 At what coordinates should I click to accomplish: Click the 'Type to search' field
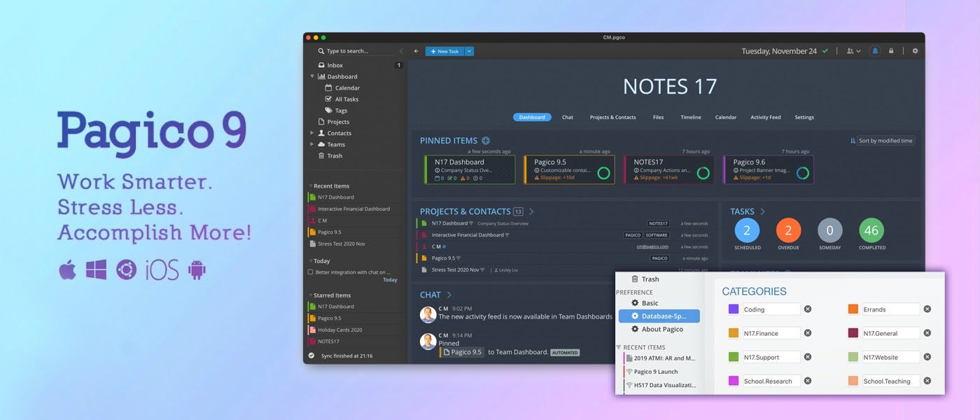(357, 51)
